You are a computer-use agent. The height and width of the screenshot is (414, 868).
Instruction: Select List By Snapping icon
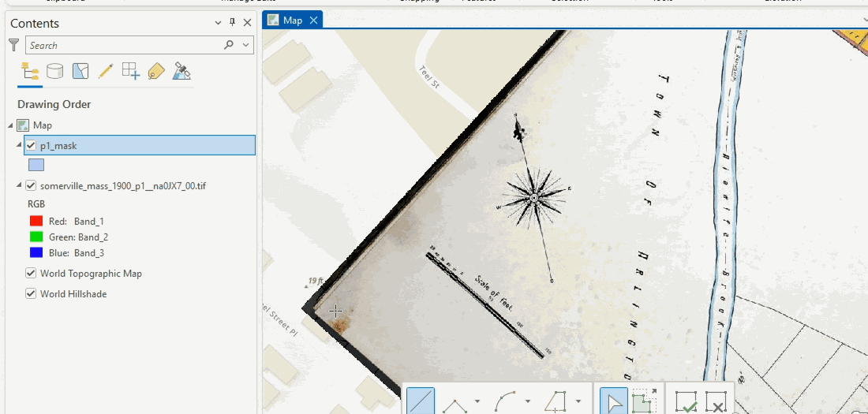coord(130,73)
